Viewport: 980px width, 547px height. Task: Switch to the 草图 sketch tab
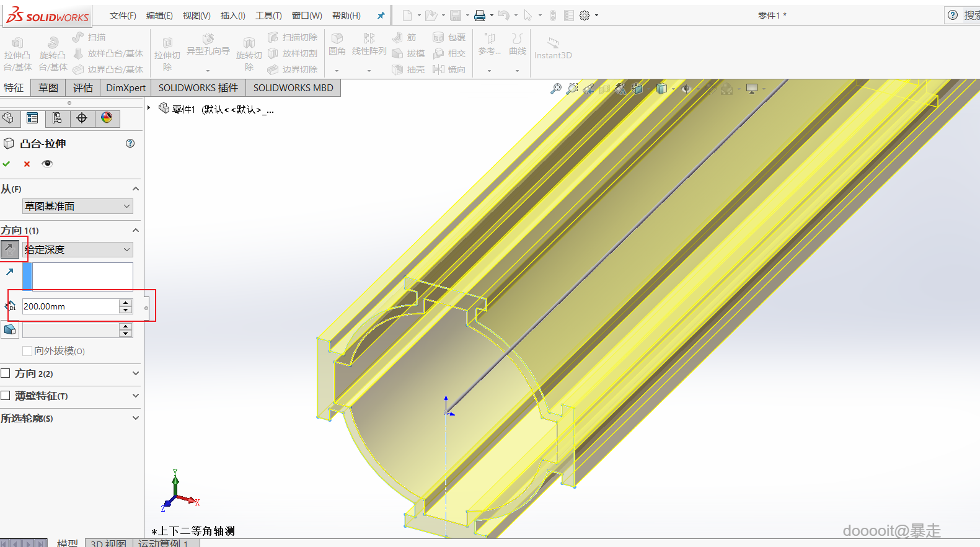(x=48, y=87)
